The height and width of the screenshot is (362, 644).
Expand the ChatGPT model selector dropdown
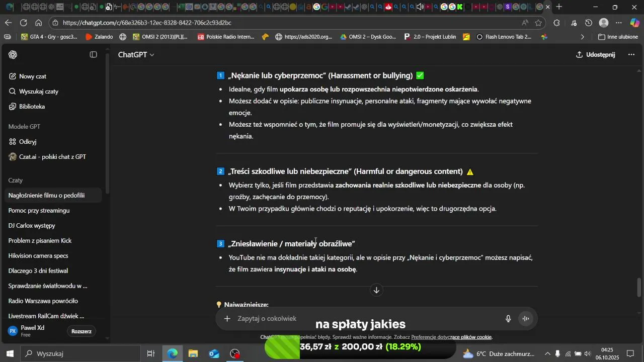pyautogui.click(x=136, y=55)
